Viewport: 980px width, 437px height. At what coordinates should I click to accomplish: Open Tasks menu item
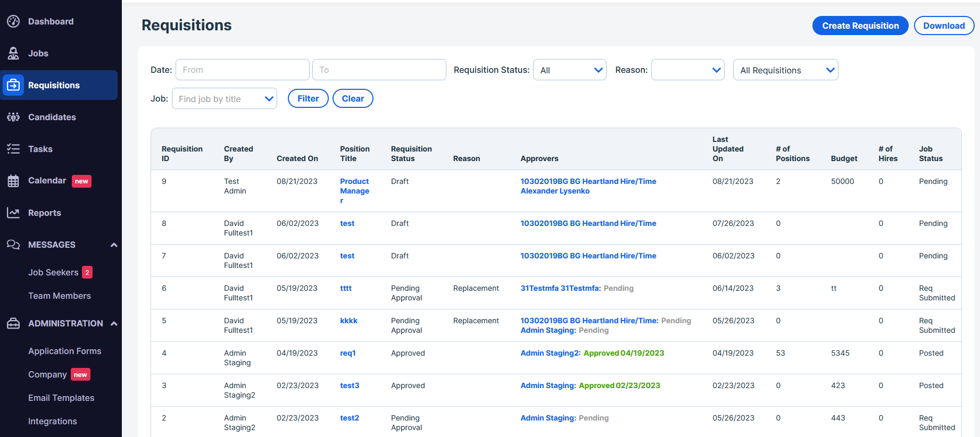pos(40,149)
